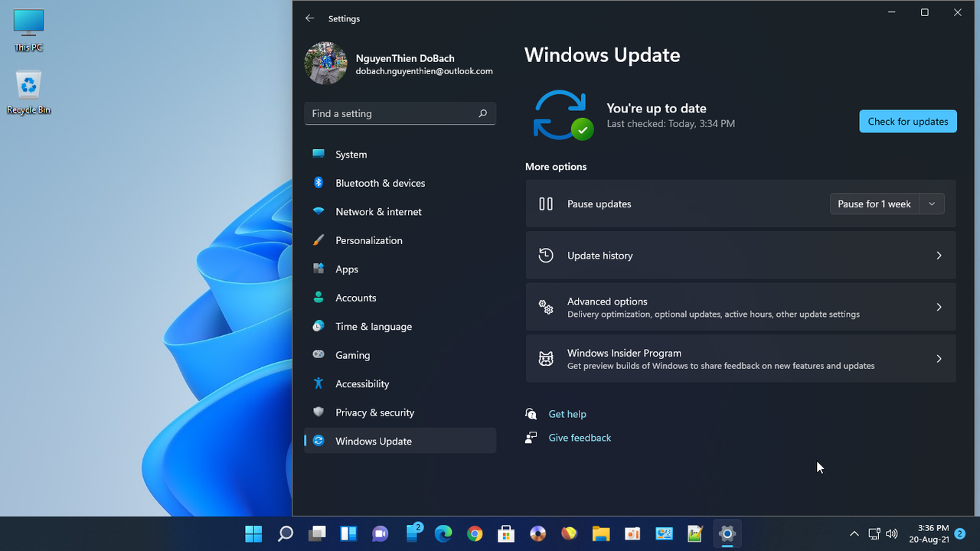The height and width of the screenshot is (551, 980).
Task: Show hidden icons in system tray
Action: coord(854,533)
